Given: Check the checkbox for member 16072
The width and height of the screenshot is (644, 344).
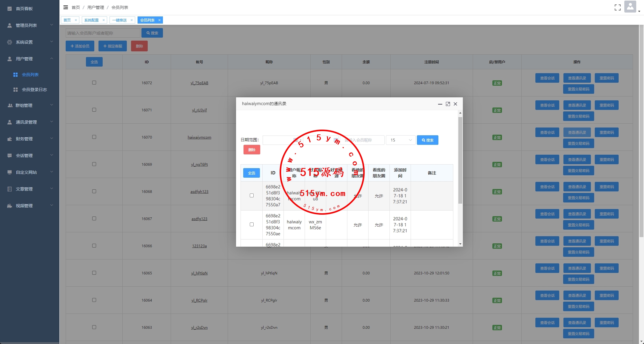Looking at the screenshot, I should tap(94, 83).
